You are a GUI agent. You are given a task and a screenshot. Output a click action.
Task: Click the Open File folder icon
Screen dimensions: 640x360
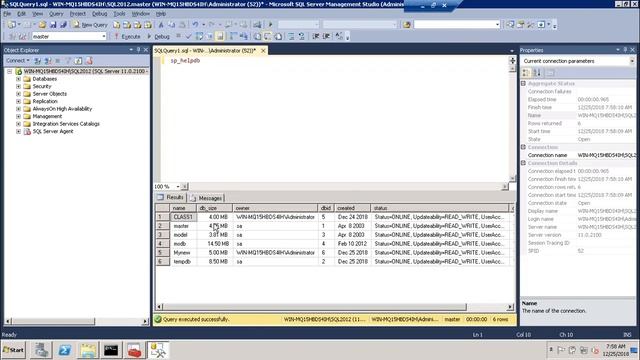coord(42,25)
